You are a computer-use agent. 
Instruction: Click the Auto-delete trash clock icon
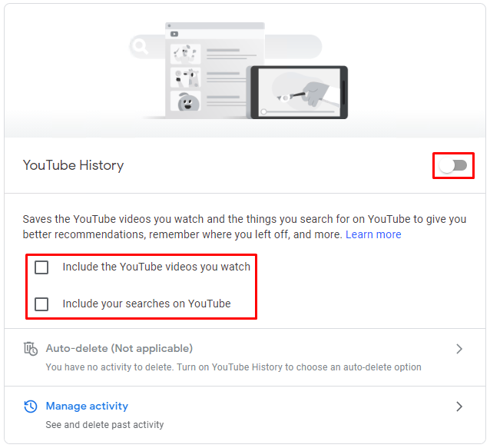pos(31,349)
